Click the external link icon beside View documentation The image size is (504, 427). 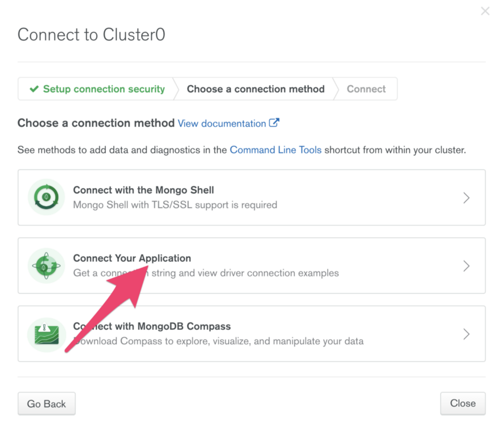(x=274, y=123)
